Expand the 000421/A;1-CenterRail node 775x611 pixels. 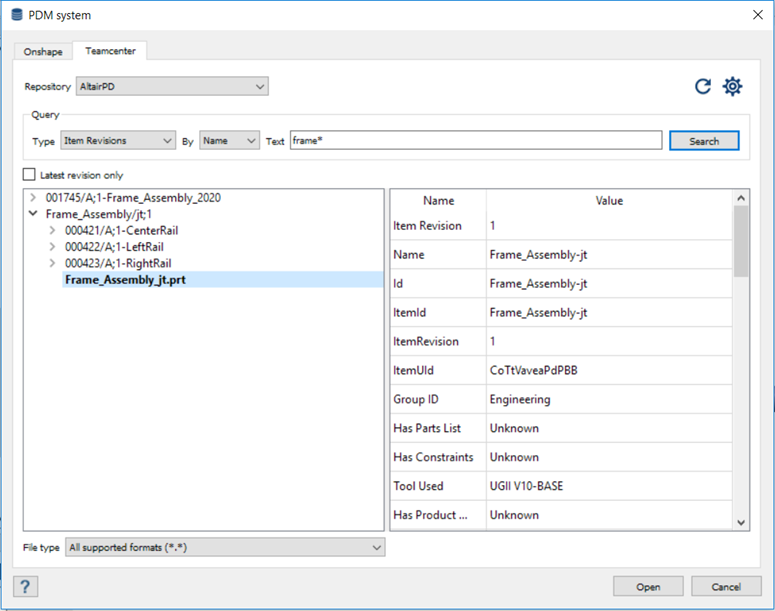tap(52, 230)
